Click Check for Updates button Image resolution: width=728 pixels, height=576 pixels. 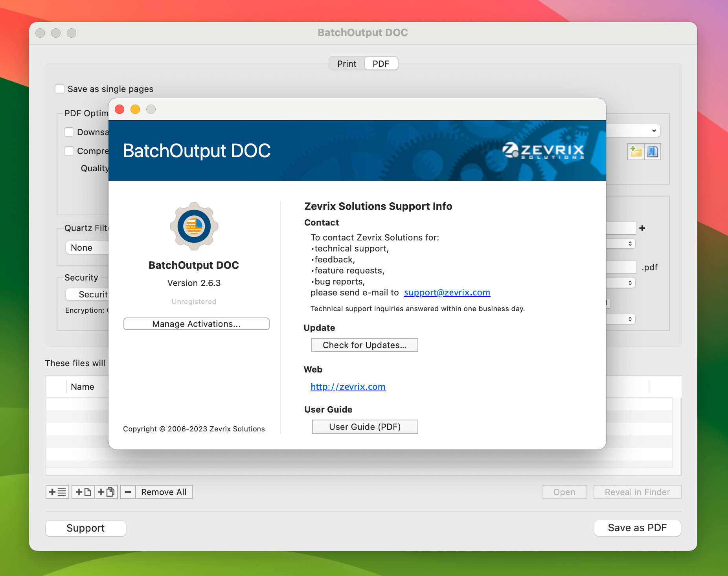tap(364, 345)
